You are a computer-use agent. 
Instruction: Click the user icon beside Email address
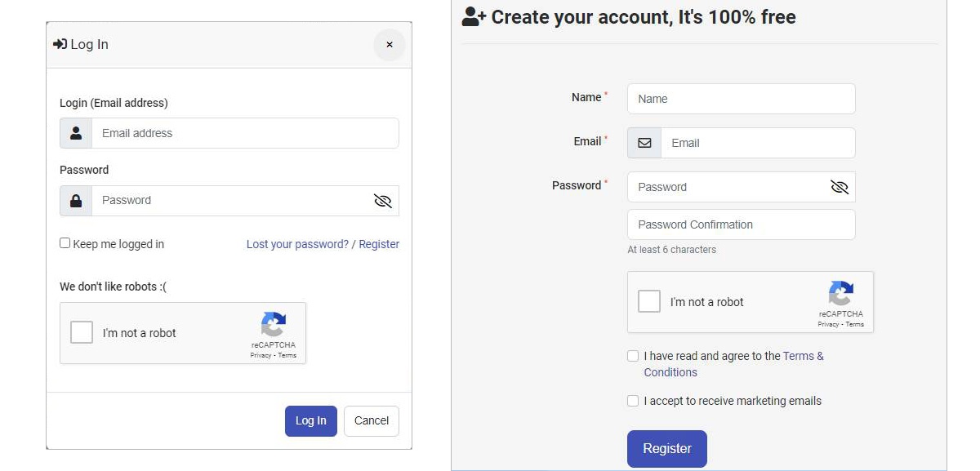pos(76,133)
